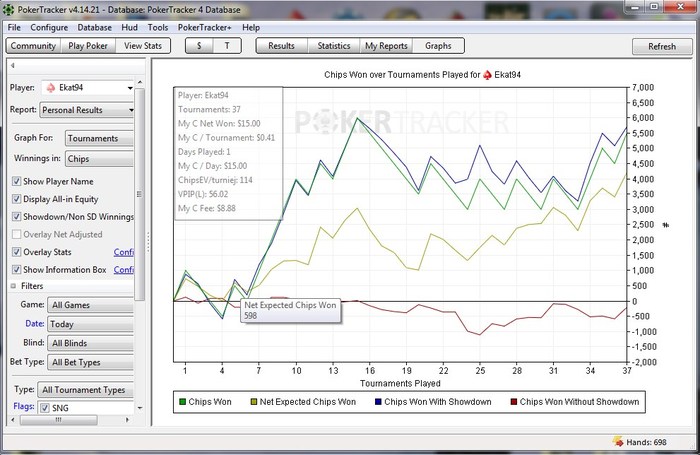
Task: Click the spade icon beside the Ekat94 player name
Action: tap(51, 88)
